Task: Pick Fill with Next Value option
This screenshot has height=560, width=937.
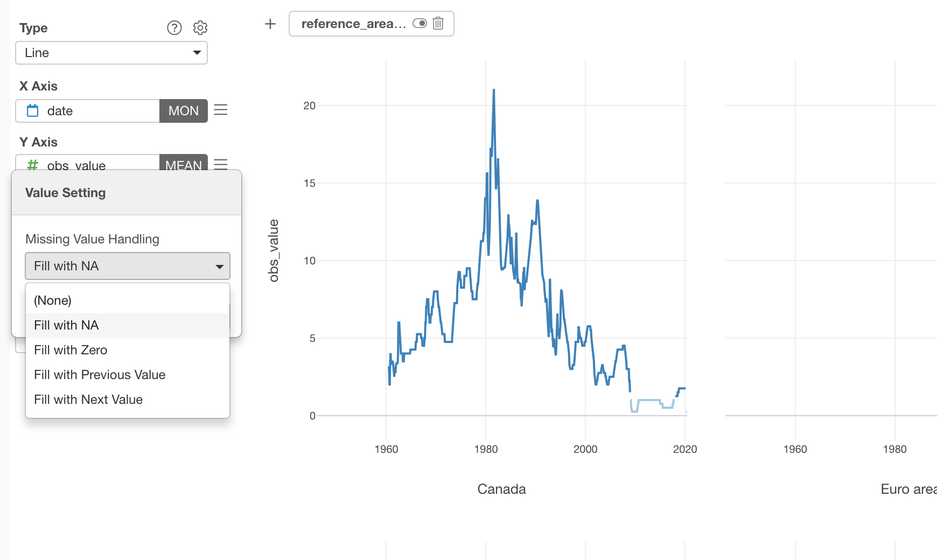Action: [x=88, y=400]
